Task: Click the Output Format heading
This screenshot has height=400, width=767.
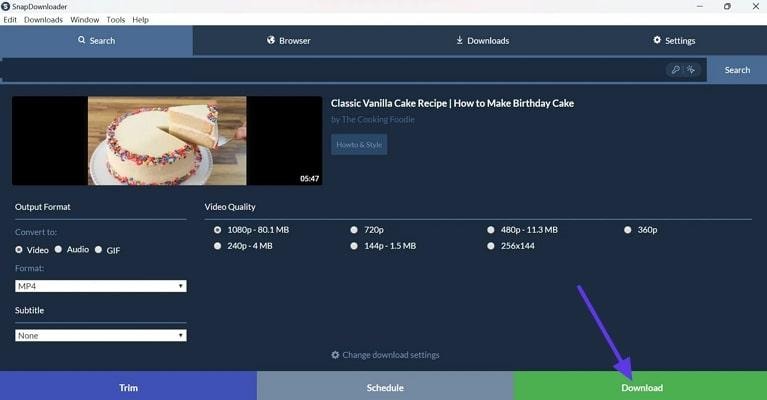Action: (x=43, y=207)
